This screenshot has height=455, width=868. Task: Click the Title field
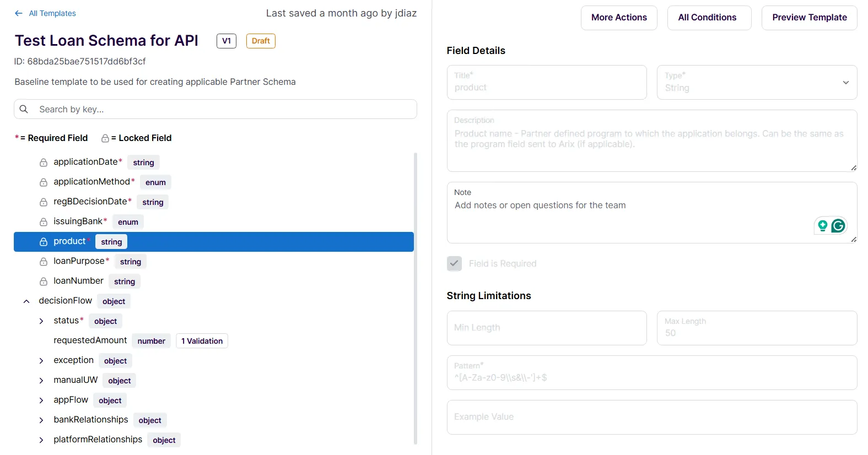click(x=547, y=83)
